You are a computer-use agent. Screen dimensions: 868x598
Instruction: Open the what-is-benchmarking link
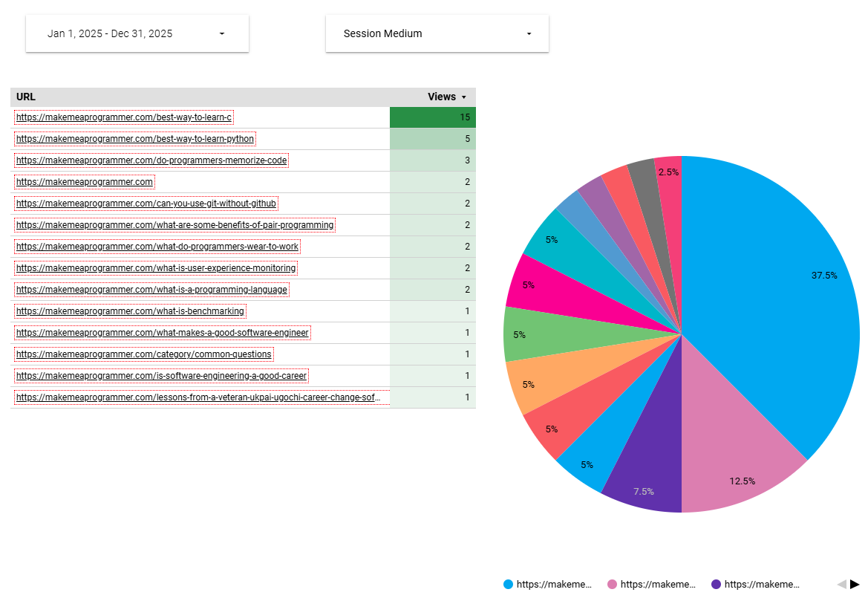(130, 311)
